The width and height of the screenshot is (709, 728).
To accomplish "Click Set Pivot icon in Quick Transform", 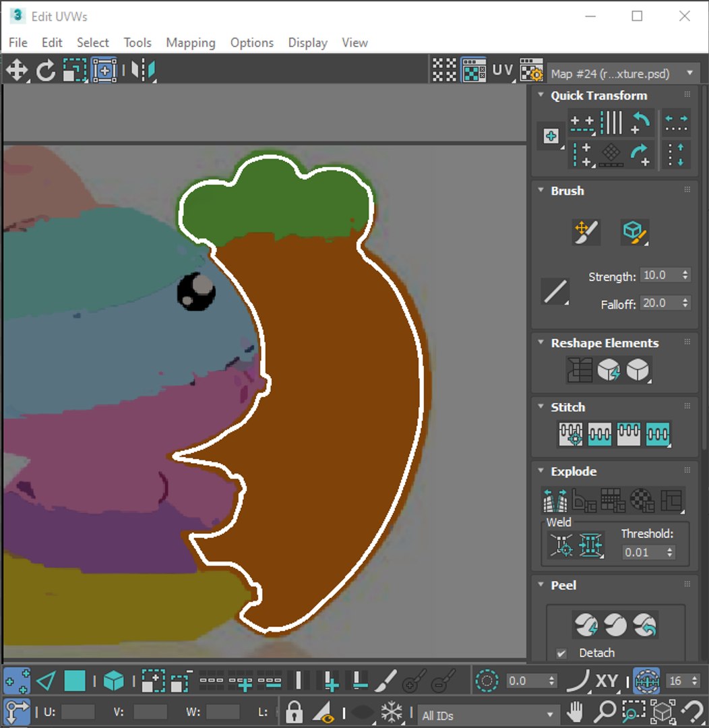I will point(551,136).
